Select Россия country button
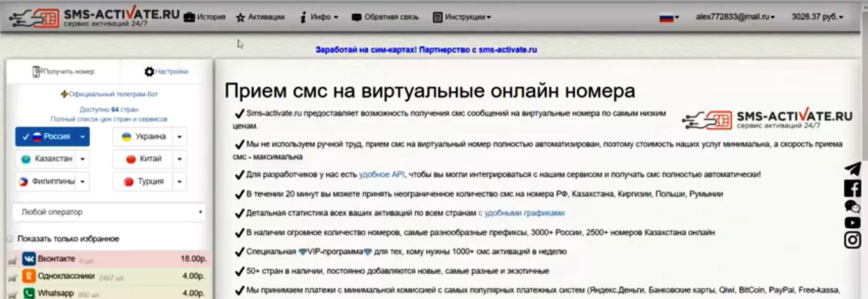868x299 pixels. pos(46,136)
